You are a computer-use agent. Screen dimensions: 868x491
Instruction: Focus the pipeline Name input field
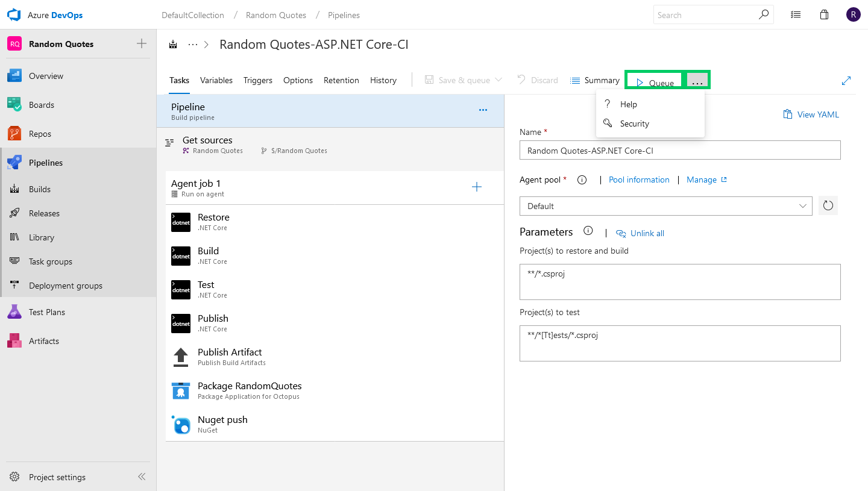(680, 150)
